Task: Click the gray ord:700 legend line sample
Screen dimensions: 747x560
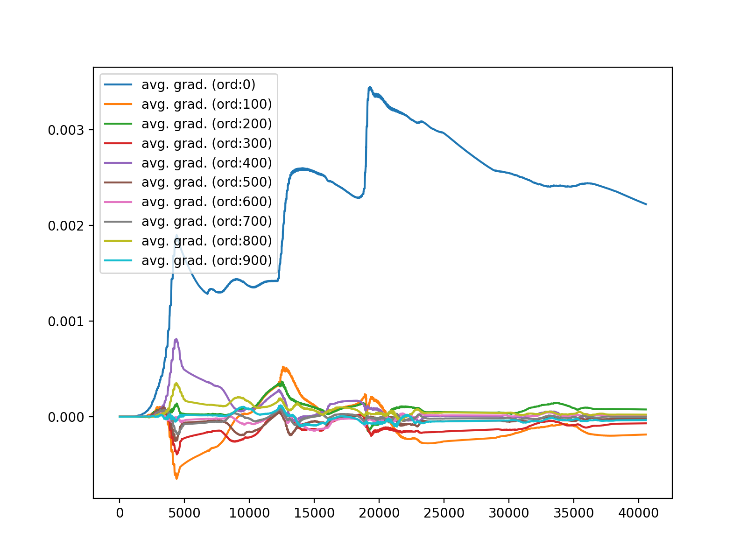Action: pos(118,221)
